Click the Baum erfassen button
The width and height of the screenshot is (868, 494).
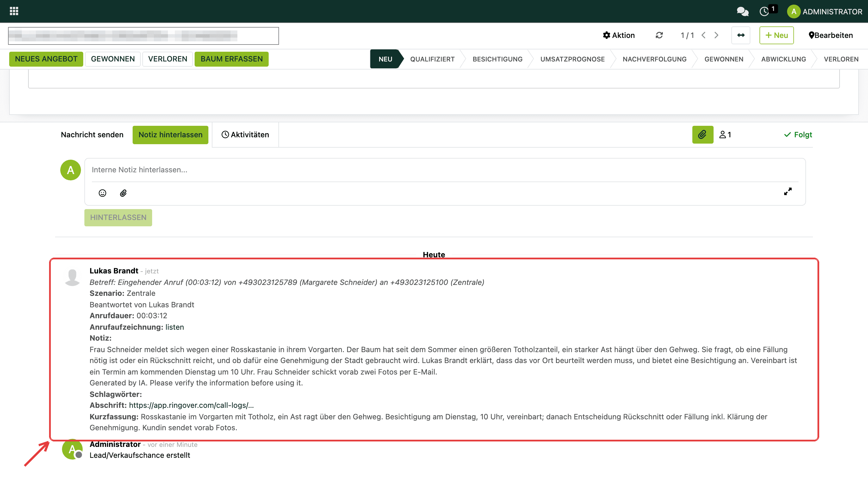click(232, 59)
